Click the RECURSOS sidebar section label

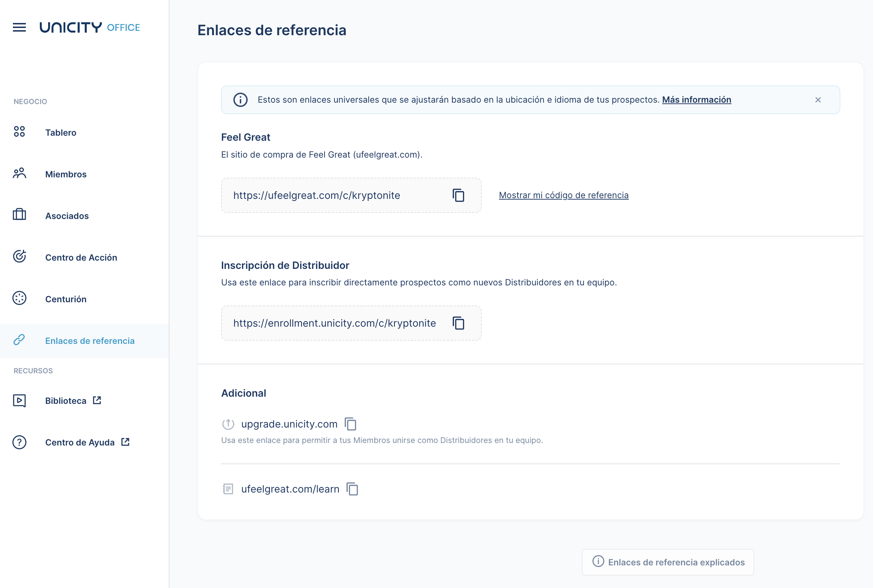coord(33,371)
